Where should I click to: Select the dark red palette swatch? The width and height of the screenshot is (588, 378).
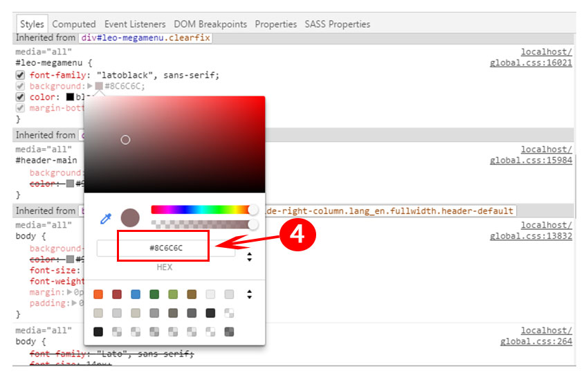pos(117,294)
